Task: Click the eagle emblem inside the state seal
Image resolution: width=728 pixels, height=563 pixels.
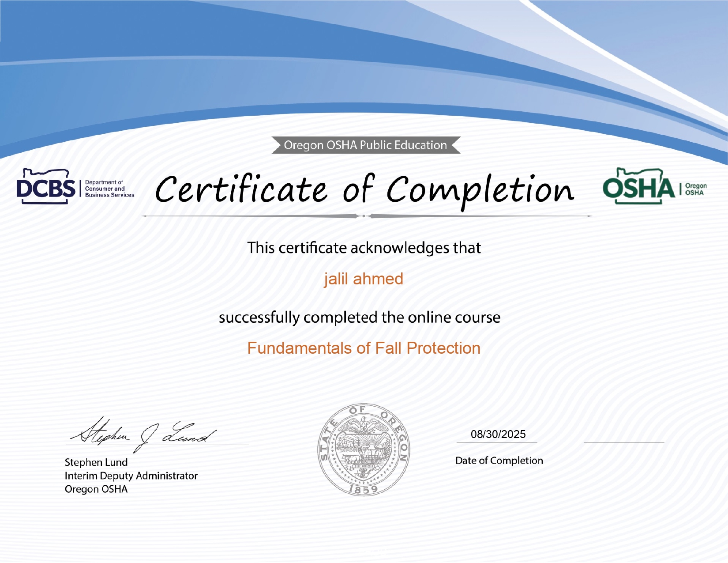Action: tap(363, 425)
